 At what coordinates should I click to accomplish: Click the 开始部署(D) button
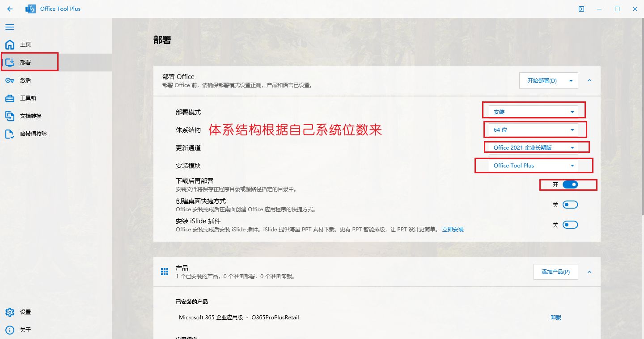[x=542, y=81]
